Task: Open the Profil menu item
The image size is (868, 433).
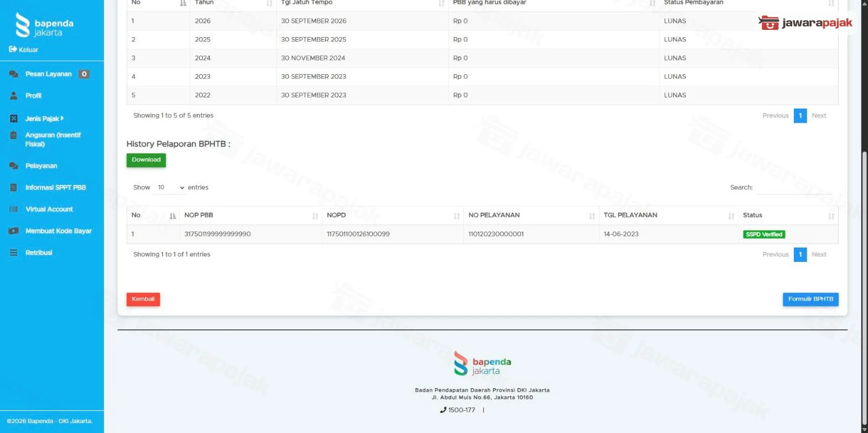Action: pyautogui.click(x=33, y=96)
